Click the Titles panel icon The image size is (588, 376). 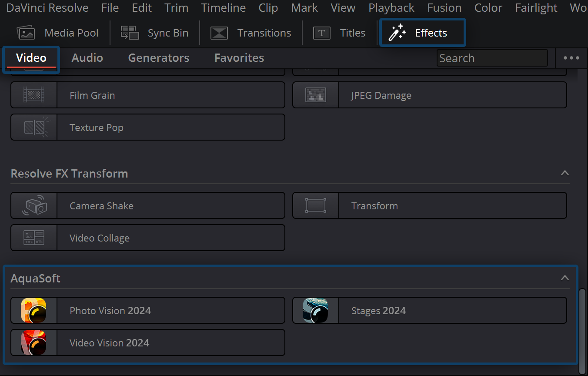click(x=321, y=32)
